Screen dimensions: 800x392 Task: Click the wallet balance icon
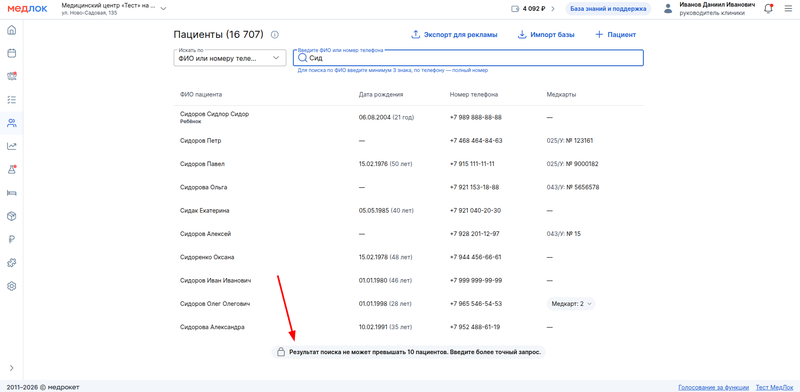click(514, 9)
